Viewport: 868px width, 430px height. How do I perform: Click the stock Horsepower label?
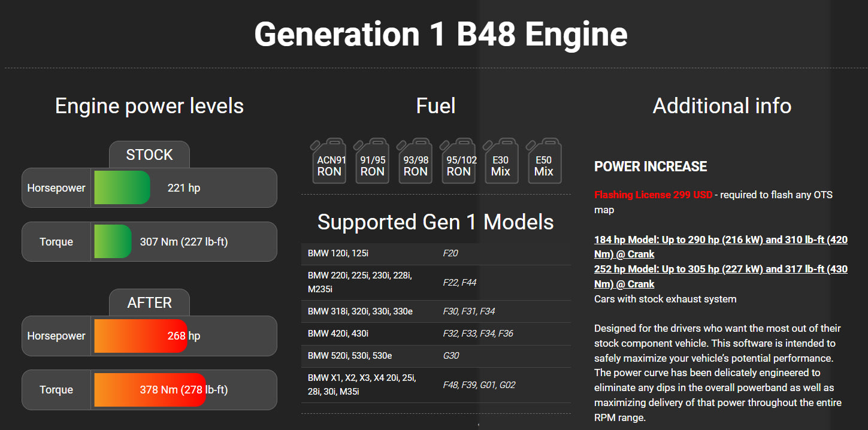click(56, 188)
